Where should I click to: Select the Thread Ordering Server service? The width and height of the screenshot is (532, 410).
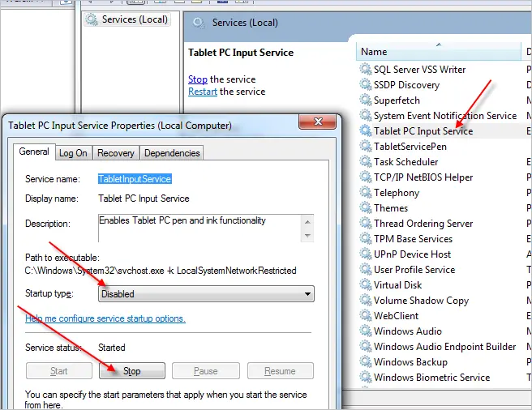[x=423, y=223]
